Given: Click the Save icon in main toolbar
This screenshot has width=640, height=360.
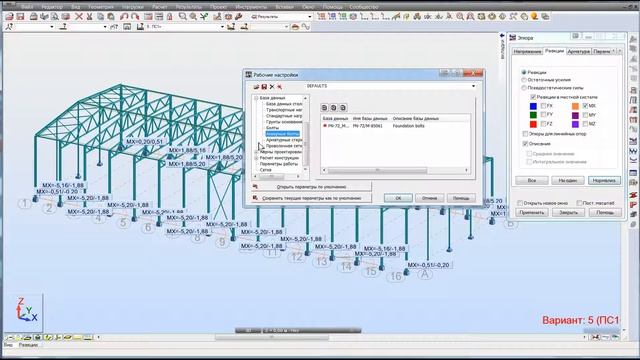Looking at the screenshot, I should click(x=20, y=17).
